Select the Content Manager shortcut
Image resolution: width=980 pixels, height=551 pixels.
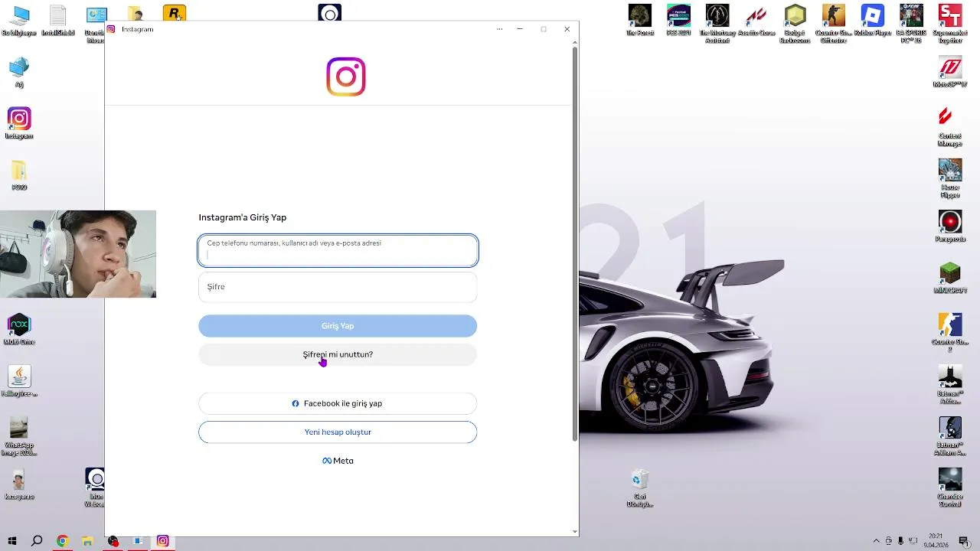[x=950, y=126]
